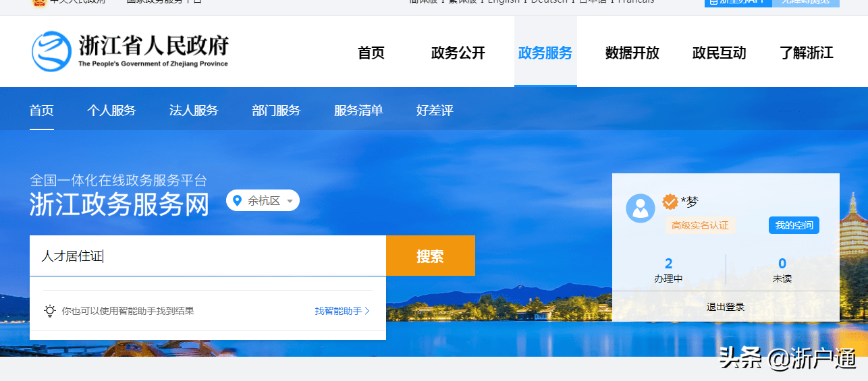Open the 首页 main navigation item

(371, 53)
